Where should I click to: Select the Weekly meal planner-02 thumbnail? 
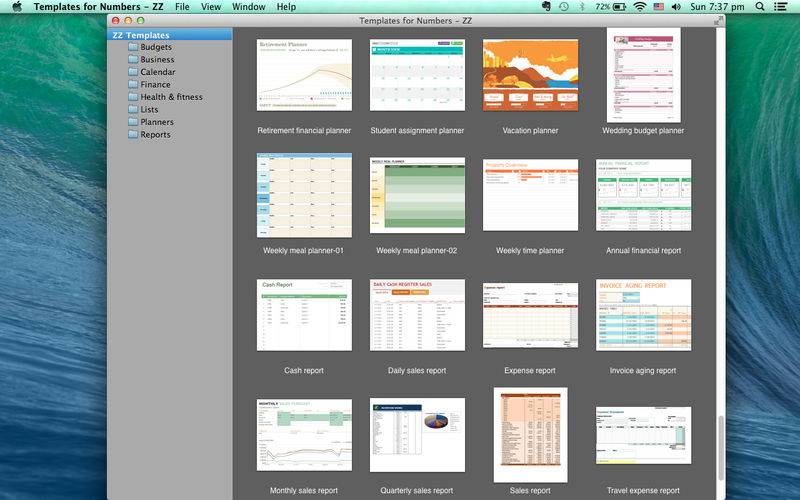tap(417, 195)
